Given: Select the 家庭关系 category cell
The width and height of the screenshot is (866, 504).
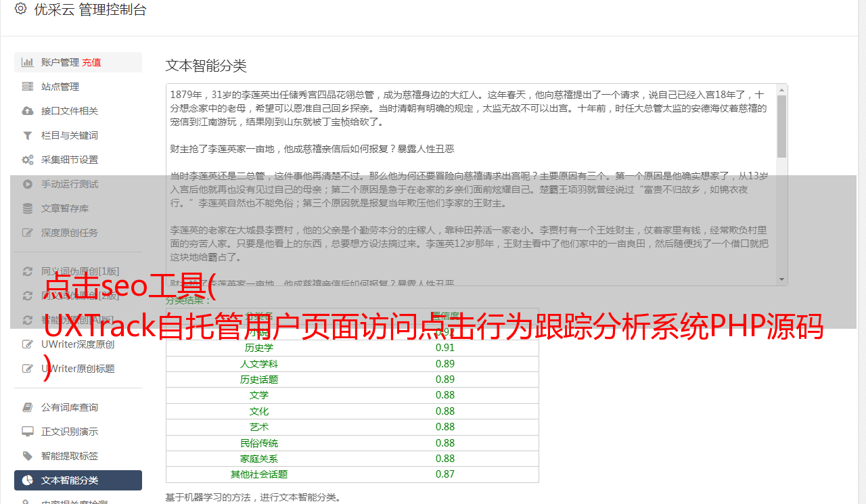Looking at the screenshot, I should (259, 459).
